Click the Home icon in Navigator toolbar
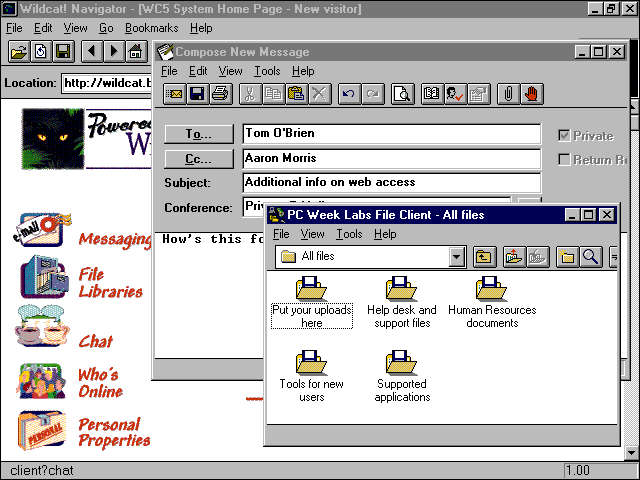640x480 pixels. point(135,51)
